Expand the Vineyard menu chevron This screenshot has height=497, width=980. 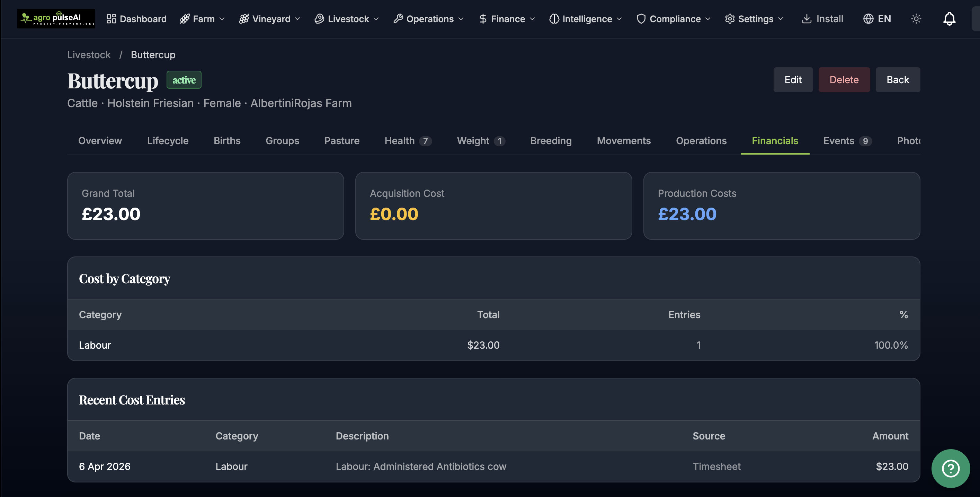(x=297, y=19)
